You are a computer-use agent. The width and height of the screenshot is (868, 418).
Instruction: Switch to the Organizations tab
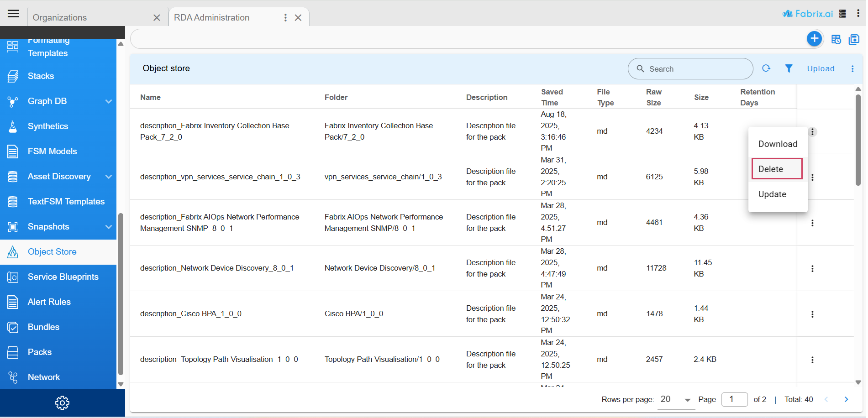click(x=60, y=17)
